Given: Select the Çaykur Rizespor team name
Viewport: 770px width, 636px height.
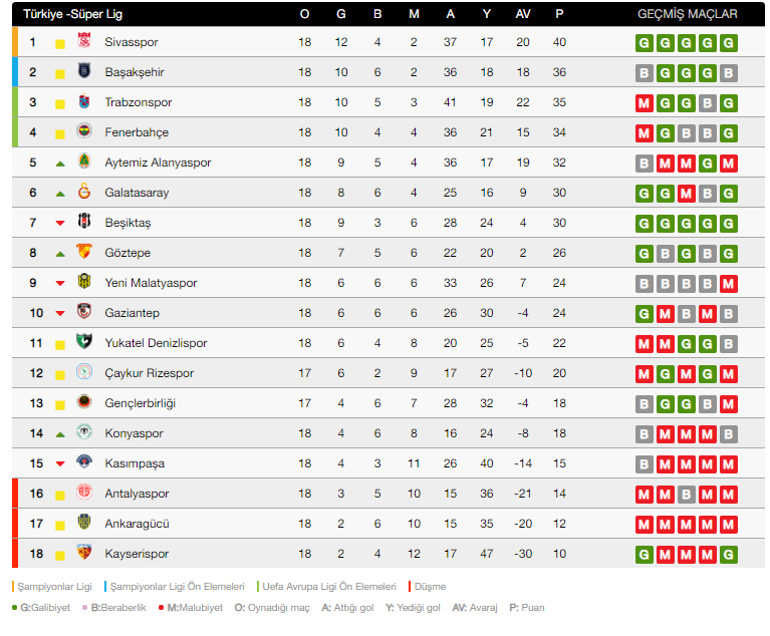Looking at the screenshot, I should pyautogui.click(x=149, y=373).
